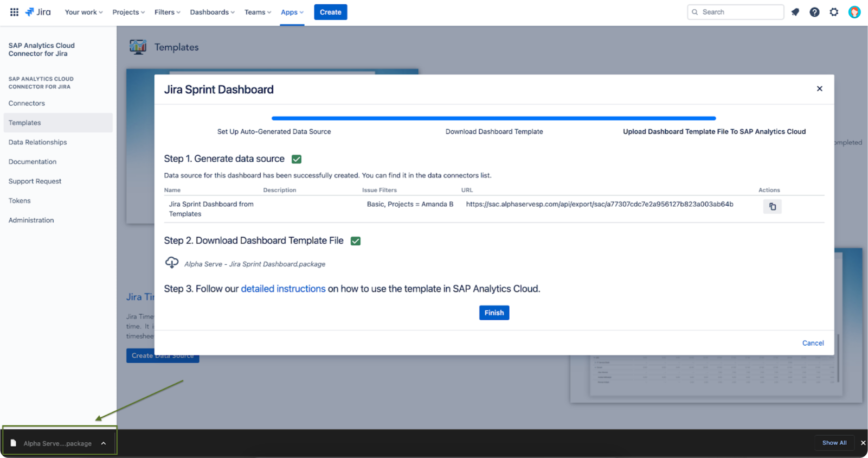Open Documentation in the sidebar
Screen dimensions: 868x458
(x=33, y=162)
